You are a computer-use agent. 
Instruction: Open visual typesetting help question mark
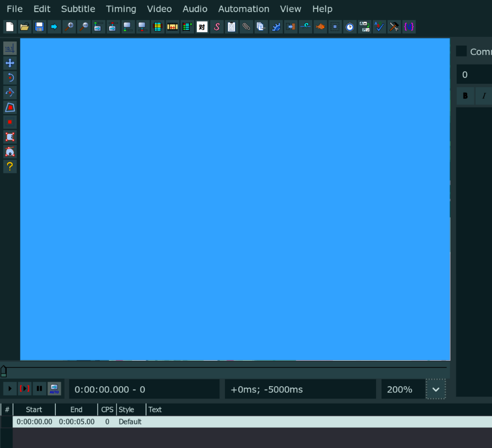point(10,167)
